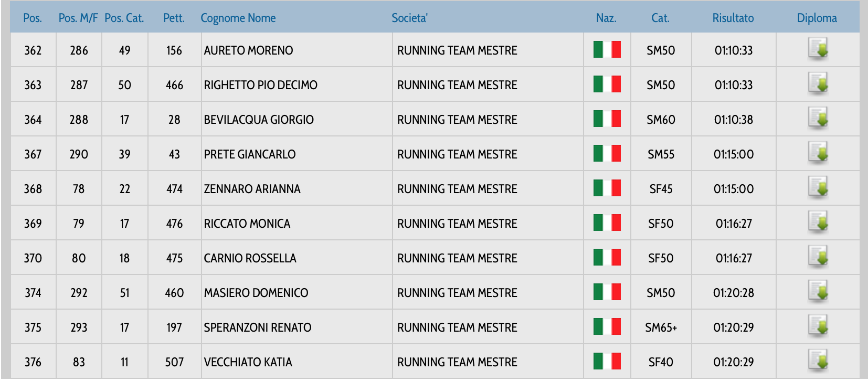Viewport: 868px width, 381px height.
Task: Download Bevilacqua Giorgio's diploma
Action: pyautogui.click(x=818, y=118)
